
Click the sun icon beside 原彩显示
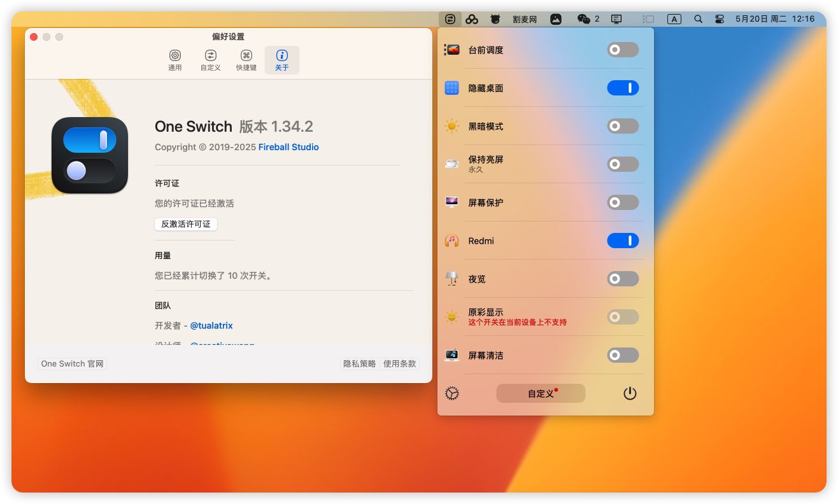pyautogui.click(x=452, y=317)
